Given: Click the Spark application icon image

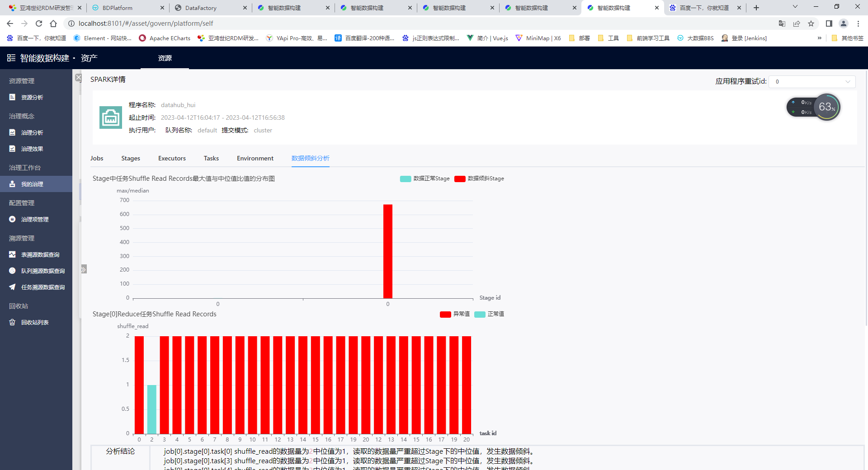Looking at the screenshot, I should pos(111,117).
